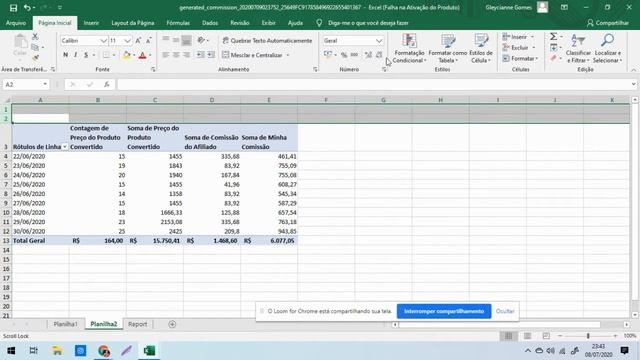This screenshot has height=360, width=640.
Task: Apply the red font color A
Action: tap(142, 55)
